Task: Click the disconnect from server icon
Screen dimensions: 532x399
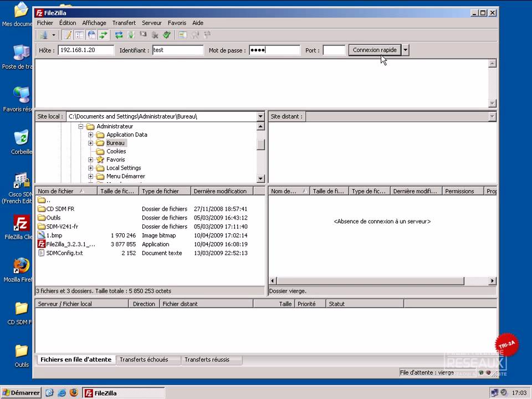Action: click(x=155, y=34)
